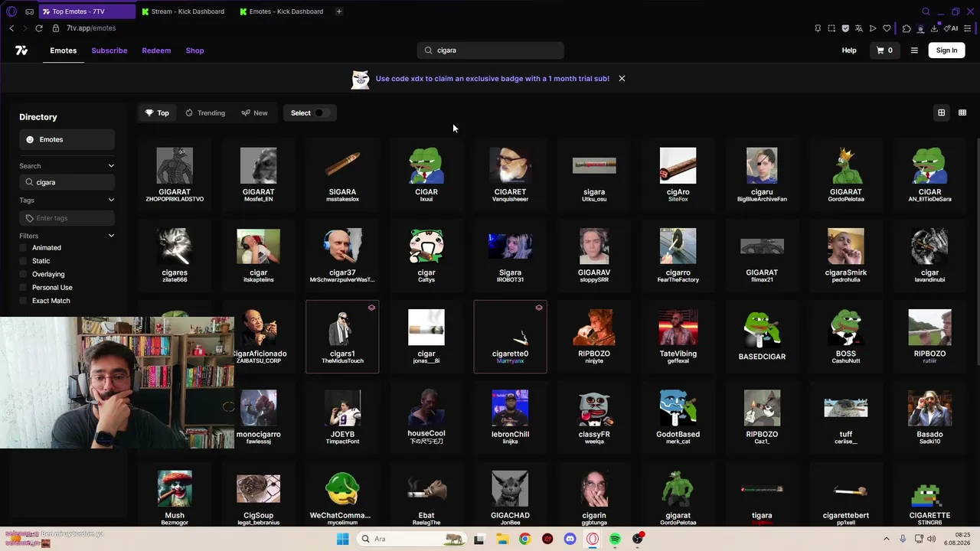This screenshot has height=551, width=980.
Task: Open browser extensions cube icon
Action: [906, 28]
